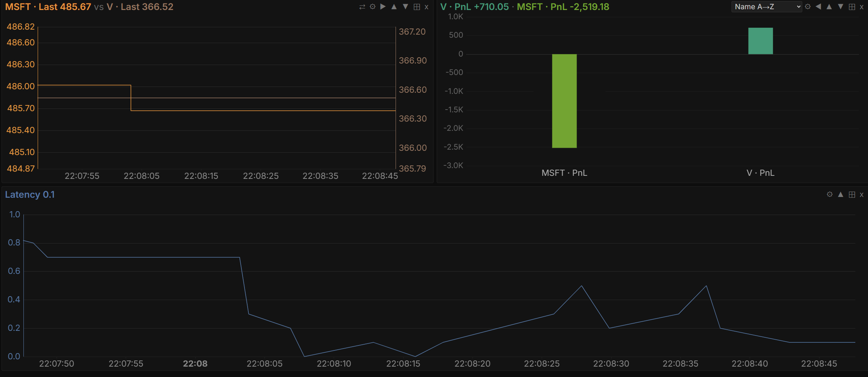Viewport: 868px width, 377px height.
Task: Close the MSFT vs V price panel
Action: tap(426, 7)
